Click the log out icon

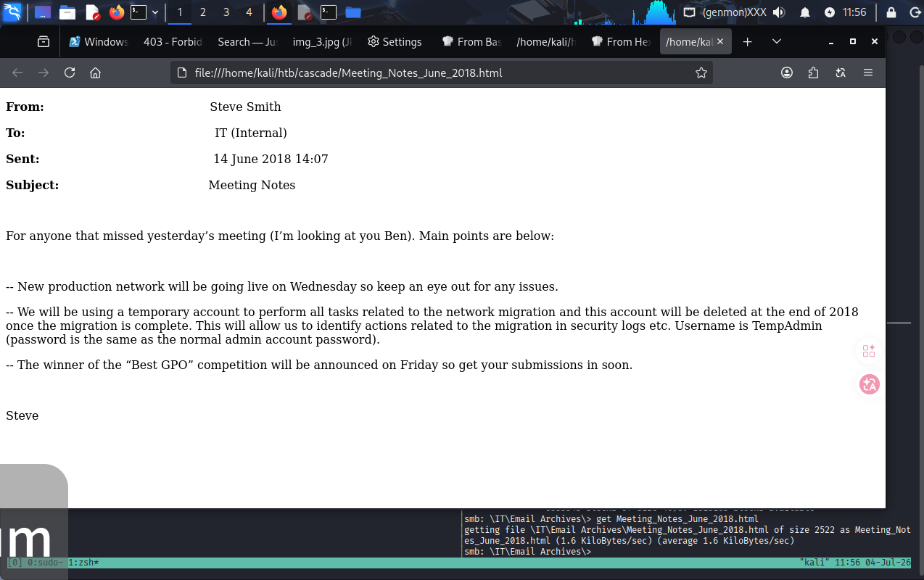click(x=914, y=12)
